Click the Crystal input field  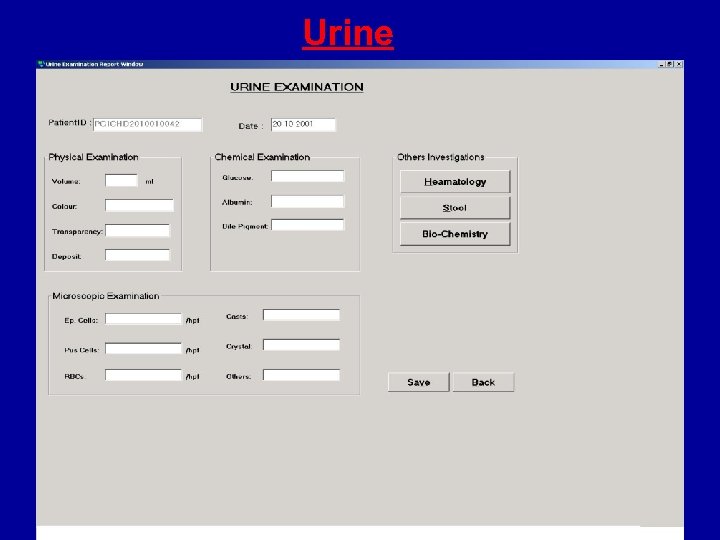[301, 345]
